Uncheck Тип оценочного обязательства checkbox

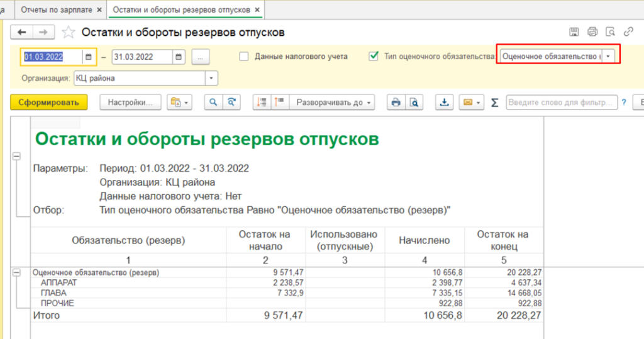pyautogui.click(x=374, y=57)
